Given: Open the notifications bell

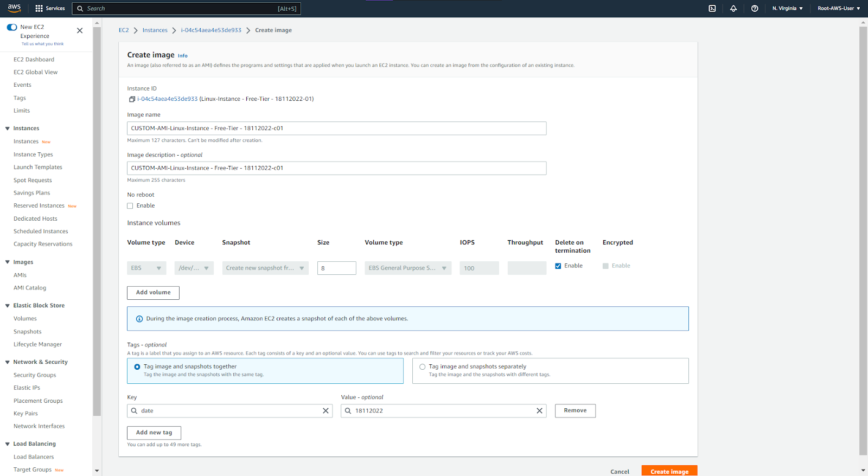Looking at the screenshot, I should click(x=733, y=8).
